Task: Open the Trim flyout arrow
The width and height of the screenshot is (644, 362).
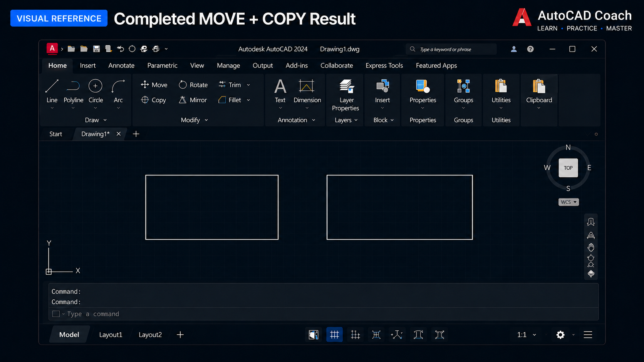Action: click(x=248, y=85)
